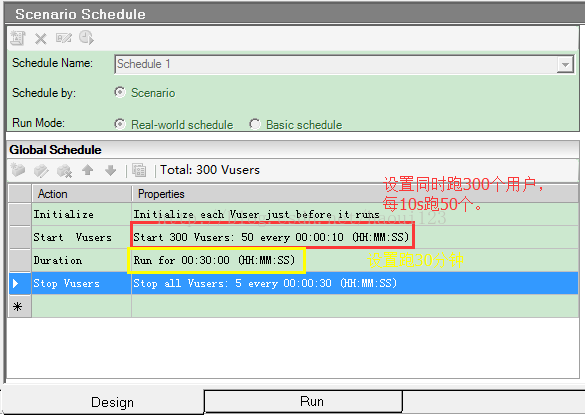This screenshot has height=415, width=585.
Task: Click the new-row asterisk row header
Action: point(19,306)
